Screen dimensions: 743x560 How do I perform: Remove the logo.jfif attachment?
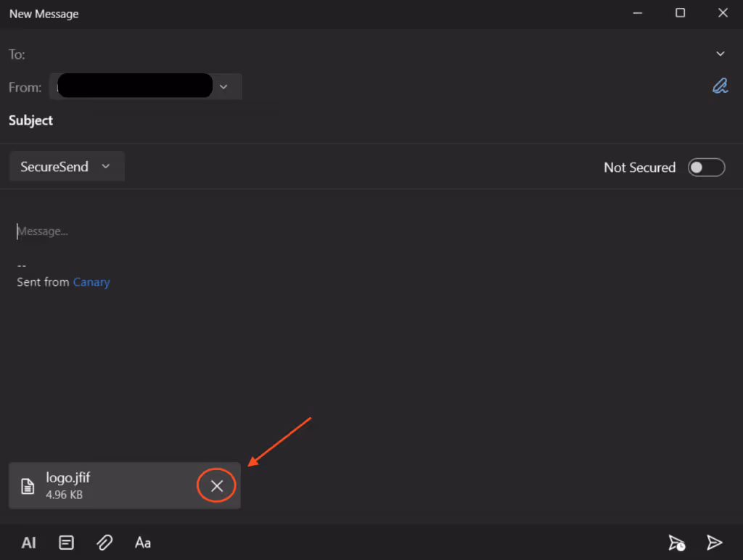pos(217,485)
